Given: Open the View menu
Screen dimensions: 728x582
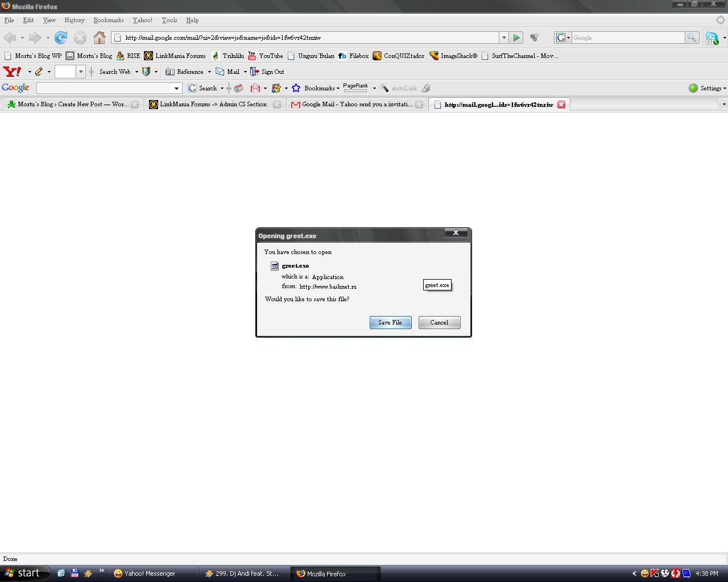Looking at the screenshot, I should pos(49,20).
